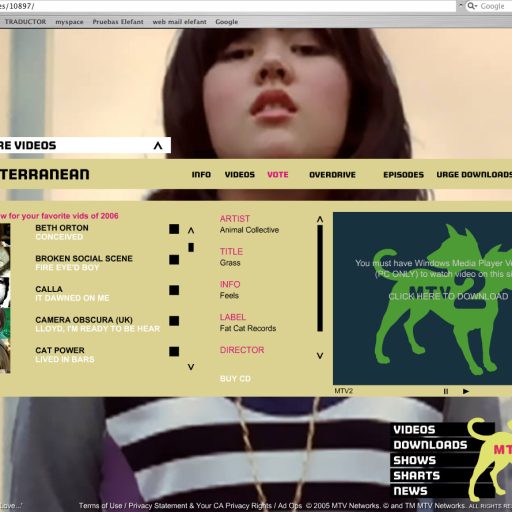Click the search magnifier dropdown icon
512x512 pixels.
coord(472,6)
